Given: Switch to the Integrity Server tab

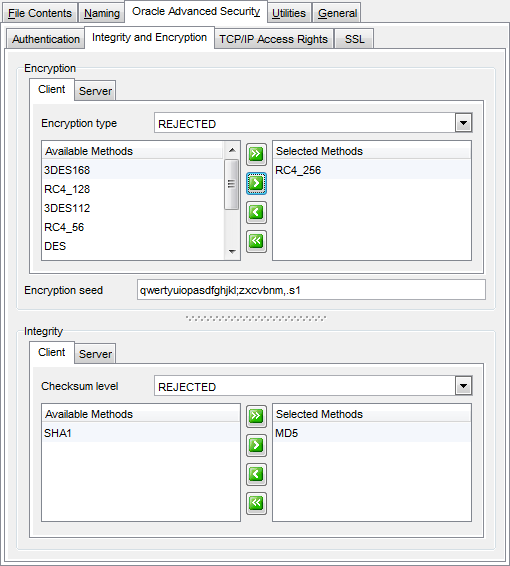Looking at the screenshot, I should pos(95,354).
